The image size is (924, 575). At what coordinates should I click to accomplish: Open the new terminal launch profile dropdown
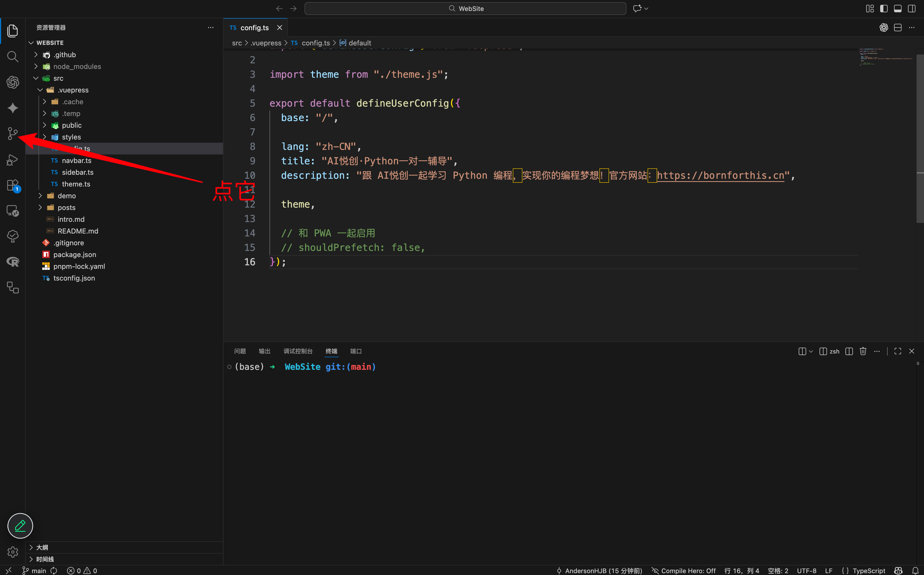point(811,351)
